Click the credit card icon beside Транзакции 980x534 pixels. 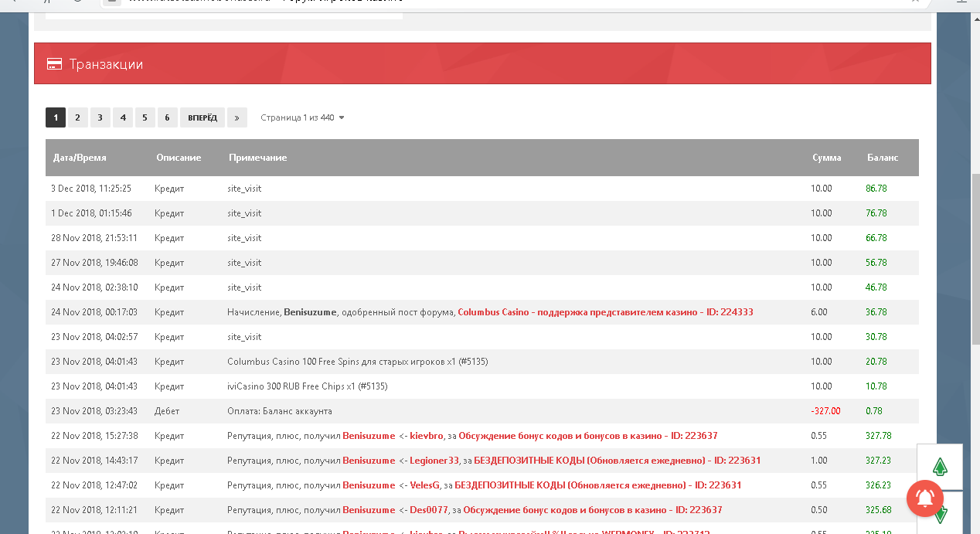[54, 64]
